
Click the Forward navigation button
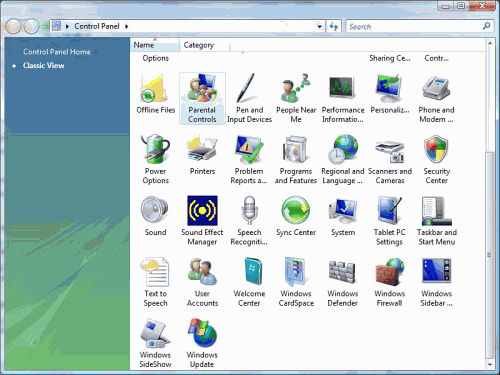coord(32,26)
